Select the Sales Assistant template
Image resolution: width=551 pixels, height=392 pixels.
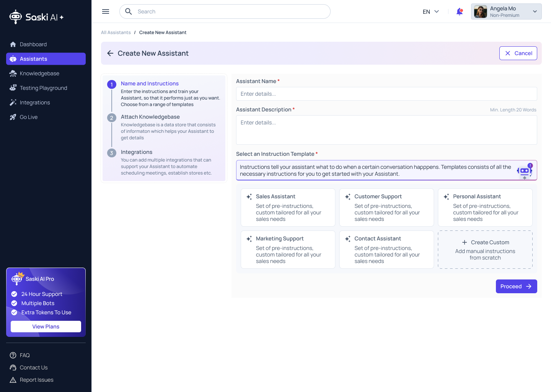[288, 207]
